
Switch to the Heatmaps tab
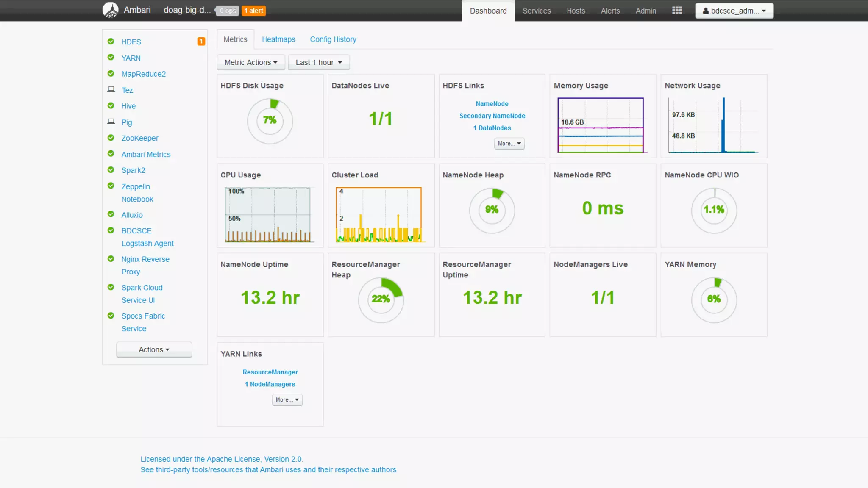[278, 39]
